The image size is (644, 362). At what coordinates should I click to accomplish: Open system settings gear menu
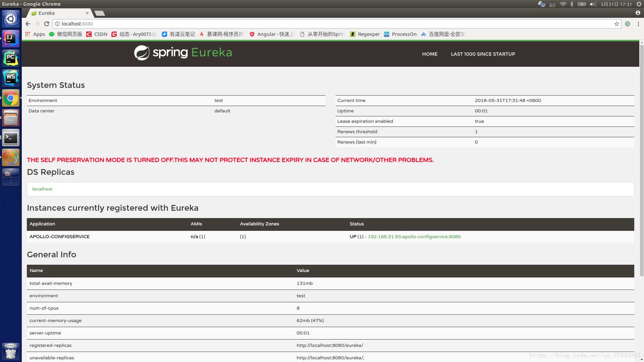click(x=639, y=4)
